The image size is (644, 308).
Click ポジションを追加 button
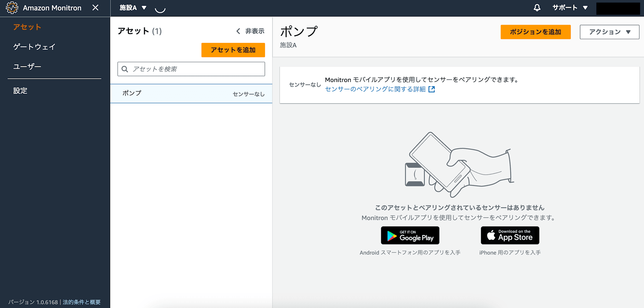(x=535, y=32)
